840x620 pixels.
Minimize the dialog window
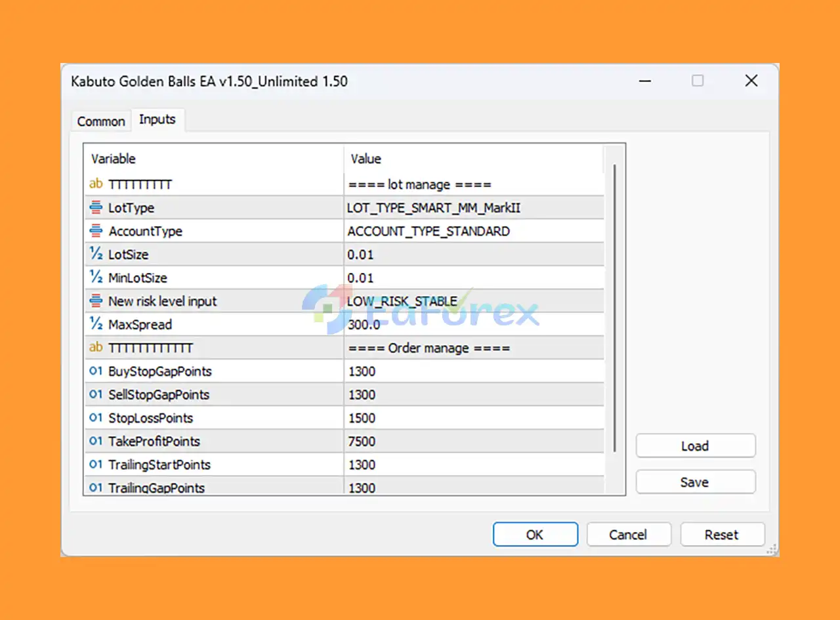645,81
